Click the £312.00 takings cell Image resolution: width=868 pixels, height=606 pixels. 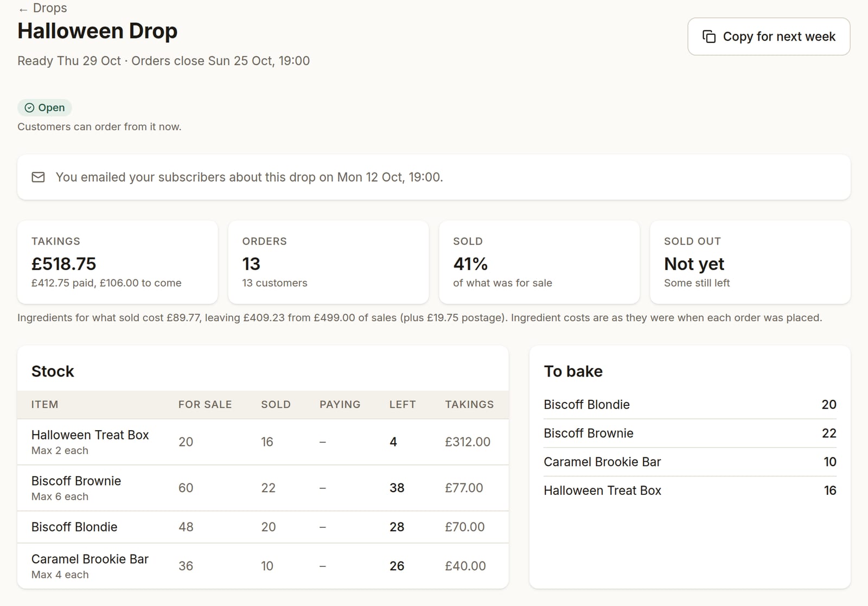468,442
